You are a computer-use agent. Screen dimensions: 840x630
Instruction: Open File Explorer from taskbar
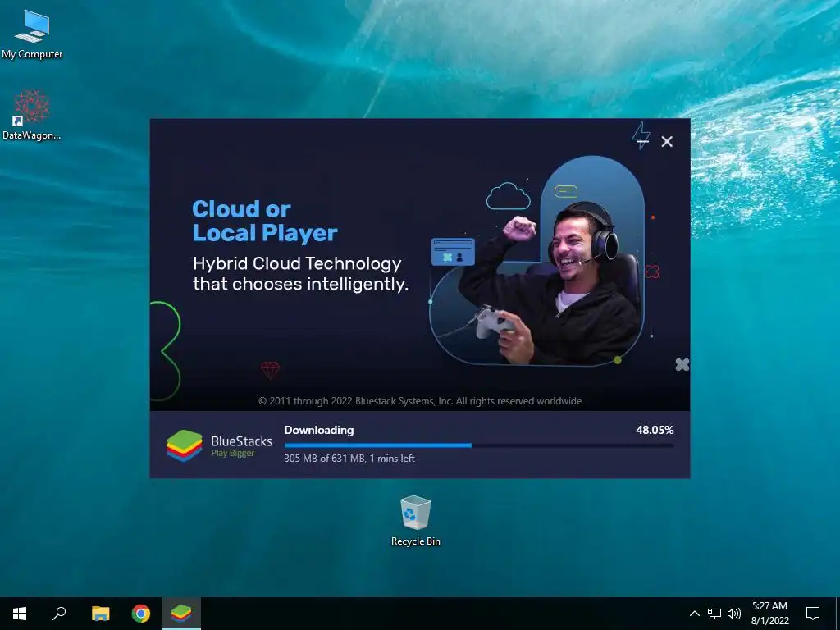coord(100,614)
